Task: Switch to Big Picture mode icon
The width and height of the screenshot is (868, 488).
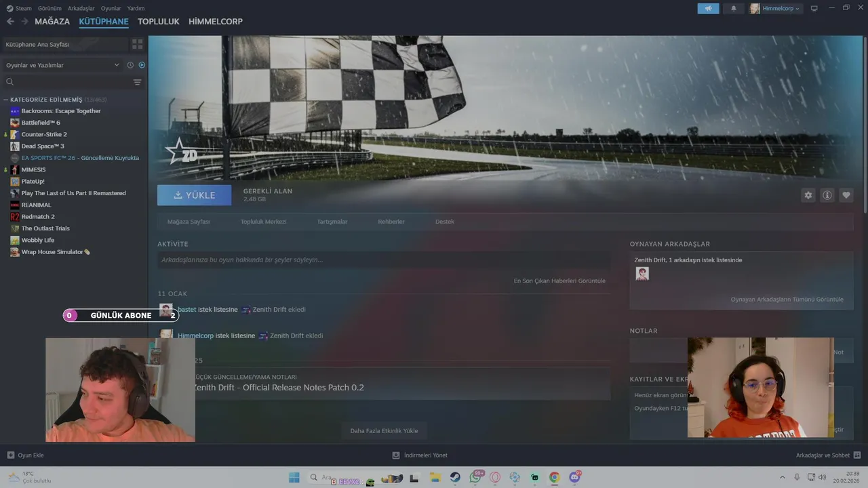Action: tap(814, 8)
